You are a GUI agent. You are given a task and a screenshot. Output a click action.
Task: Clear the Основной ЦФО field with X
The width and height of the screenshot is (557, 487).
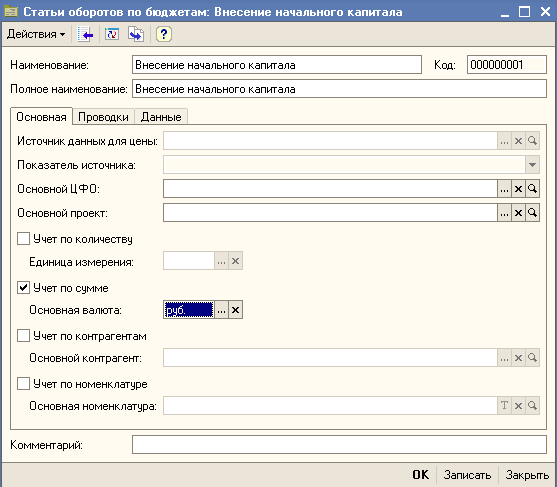pos(518,189)
